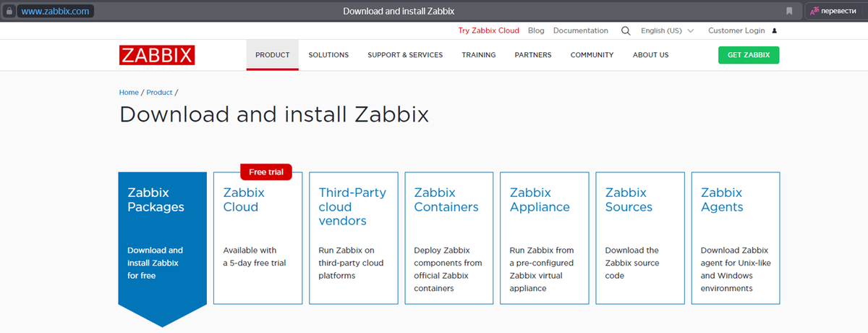
Task: Click the 'Download and install Zabbix' page heading
Action: pos(274,114)
